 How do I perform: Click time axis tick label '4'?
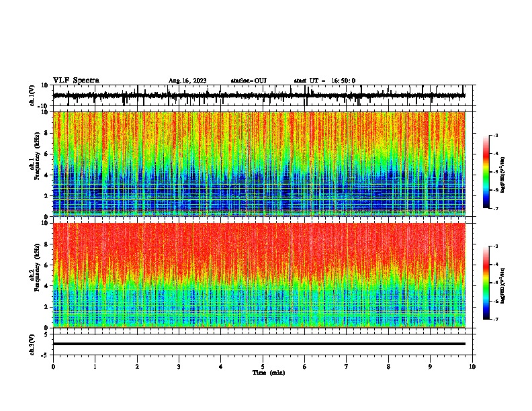point(221,367)
